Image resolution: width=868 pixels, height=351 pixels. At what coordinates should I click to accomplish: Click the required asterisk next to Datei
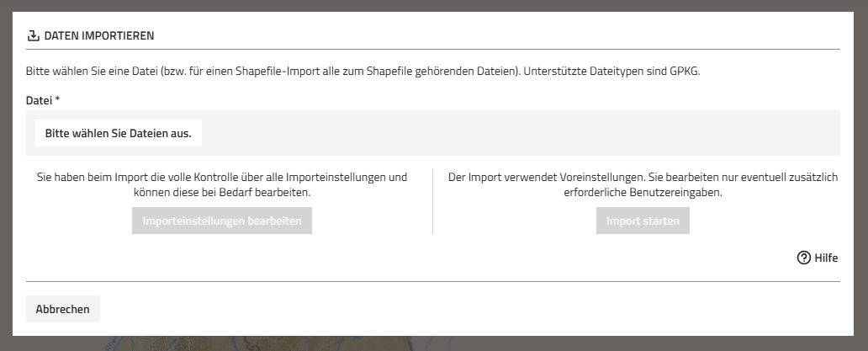[x=57, y=99]
